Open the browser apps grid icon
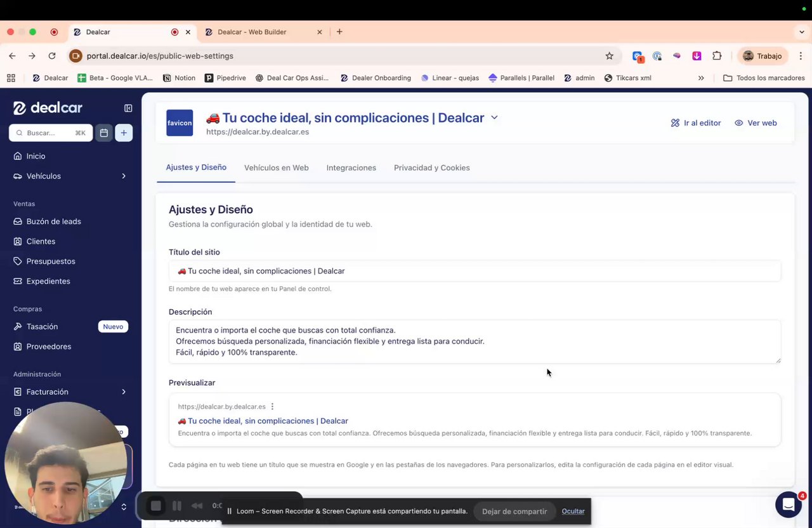The height and width of the screenshot is (528, 812). 11,78
